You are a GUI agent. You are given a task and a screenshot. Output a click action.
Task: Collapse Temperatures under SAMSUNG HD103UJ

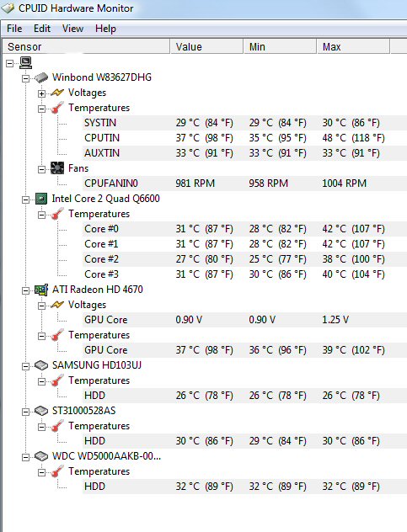[41, 381]
